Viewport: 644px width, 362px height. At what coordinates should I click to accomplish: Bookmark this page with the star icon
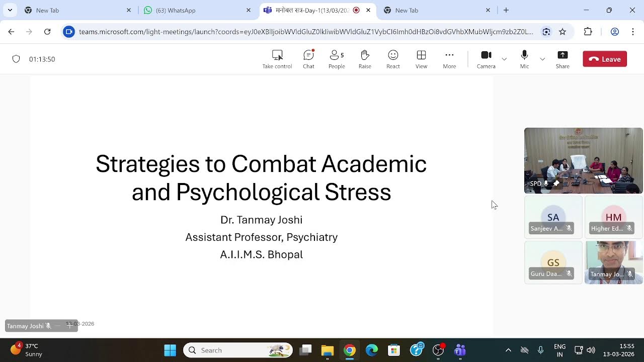point(562,32)
